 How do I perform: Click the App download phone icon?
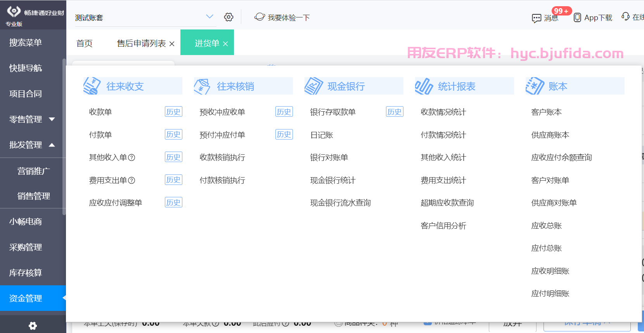[x=577, y=17]
